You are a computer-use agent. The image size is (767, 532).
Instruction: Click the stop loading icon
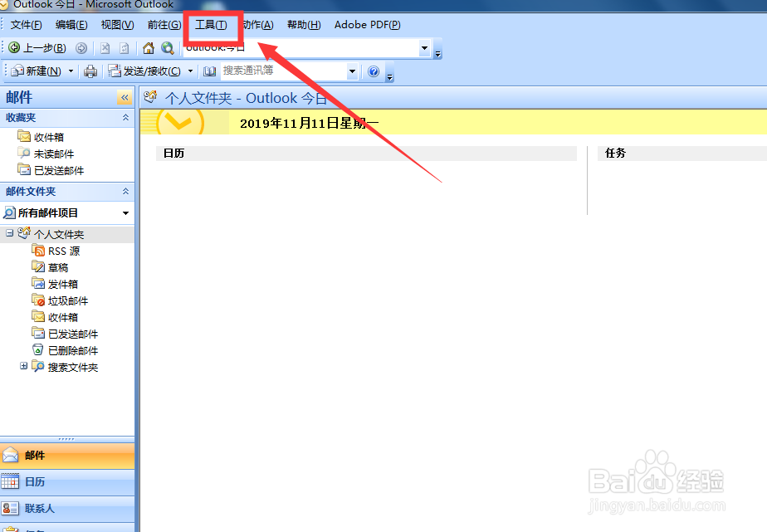(105, 48)
